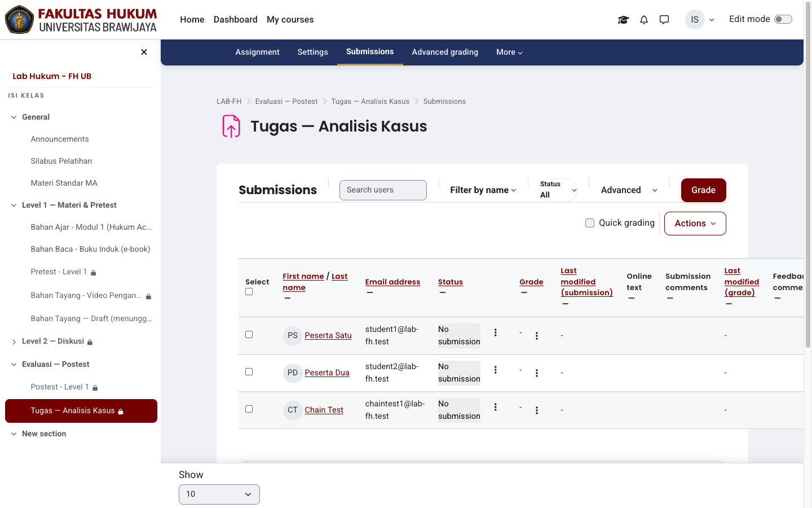Click LAB-FH breadcrumb link

[229, 102]
